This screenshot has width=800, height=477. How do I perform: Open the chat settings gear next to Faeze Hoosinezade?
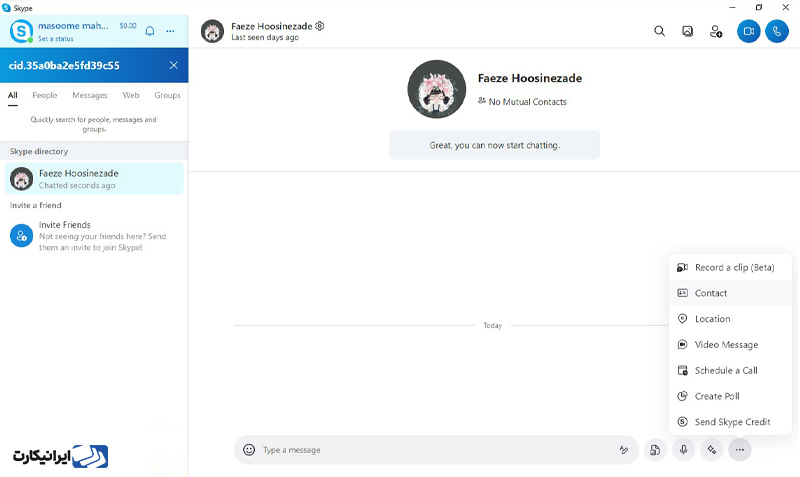click(x=319, y=26)
